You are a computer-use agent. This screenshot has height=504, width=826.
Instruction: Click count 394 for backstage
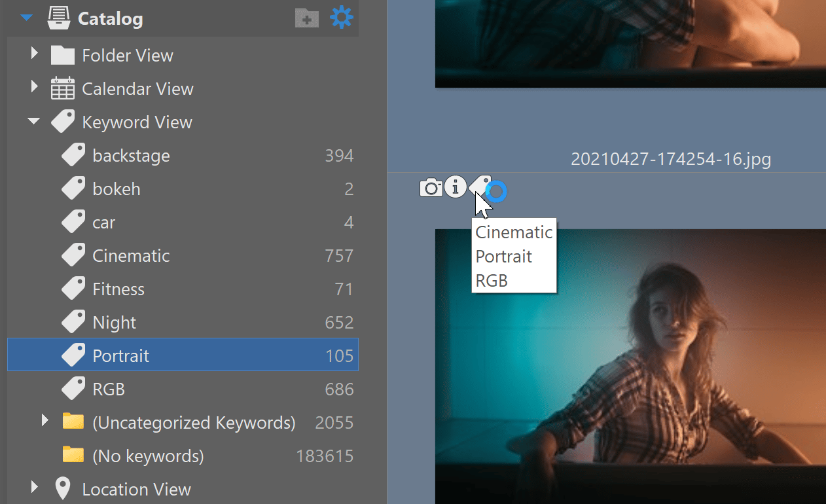coord(339,156)
